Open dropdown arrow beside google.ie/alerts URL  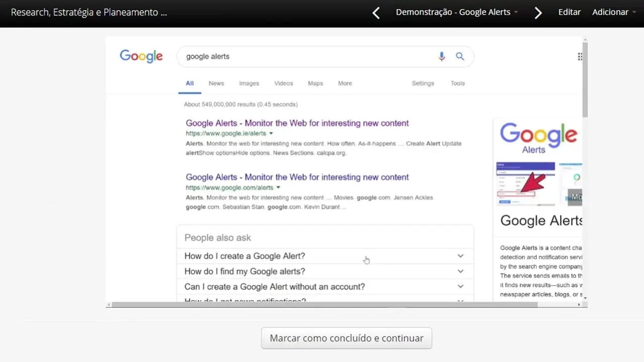pos(271,134)
